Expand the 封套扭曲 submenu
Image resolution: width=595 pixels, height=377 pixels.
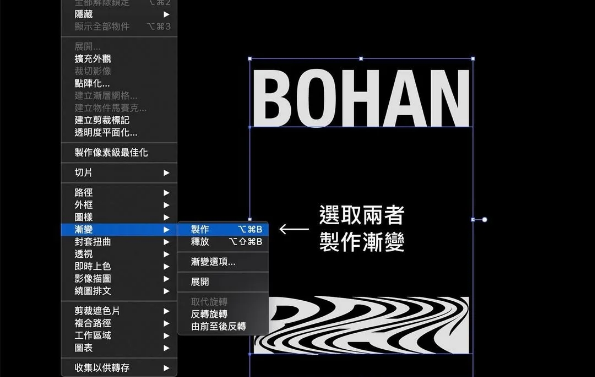[119, 242]
